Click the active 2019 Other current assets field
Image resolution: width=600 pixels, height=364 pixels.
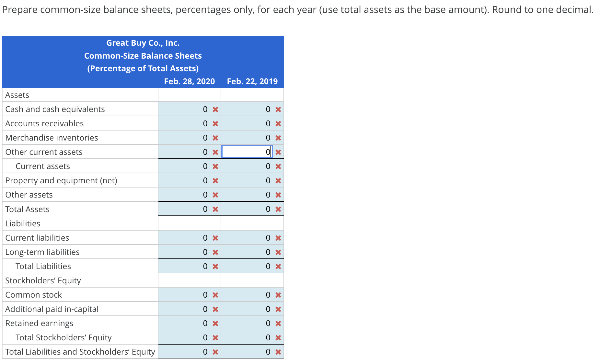coord(247,152)
